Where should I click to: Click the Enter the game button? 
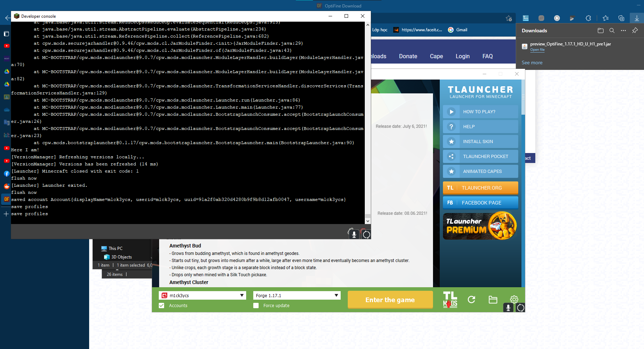click(x=390, y=300)
